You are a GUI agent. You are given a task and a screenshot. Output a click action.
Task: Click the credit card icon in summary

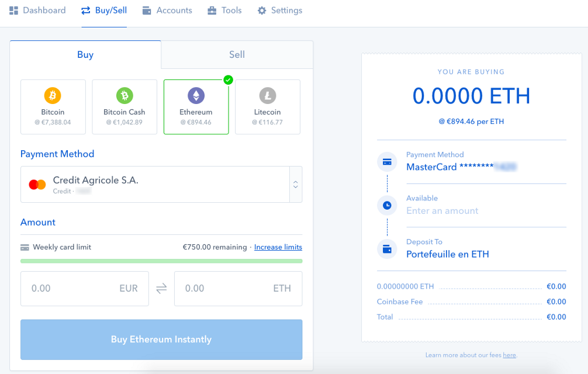pyautogui.click(x=387, y=162)
